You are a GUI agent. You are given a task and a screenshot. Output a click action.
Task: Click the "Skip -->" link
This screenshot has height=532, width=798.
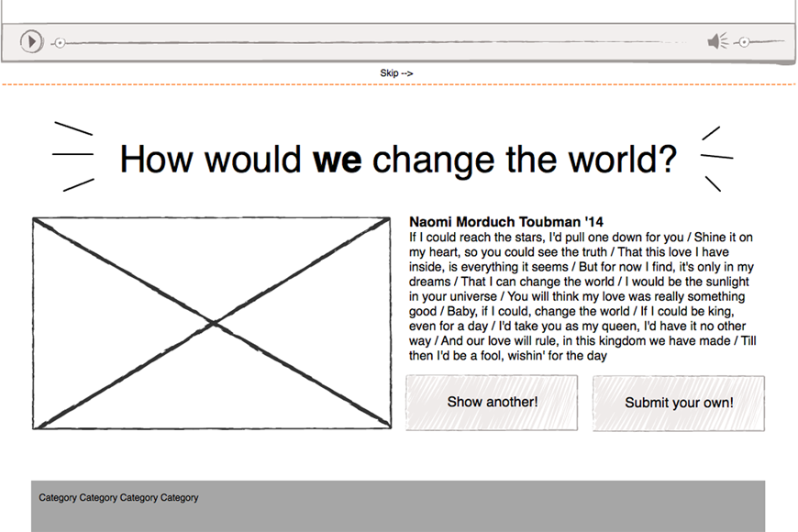397,73
